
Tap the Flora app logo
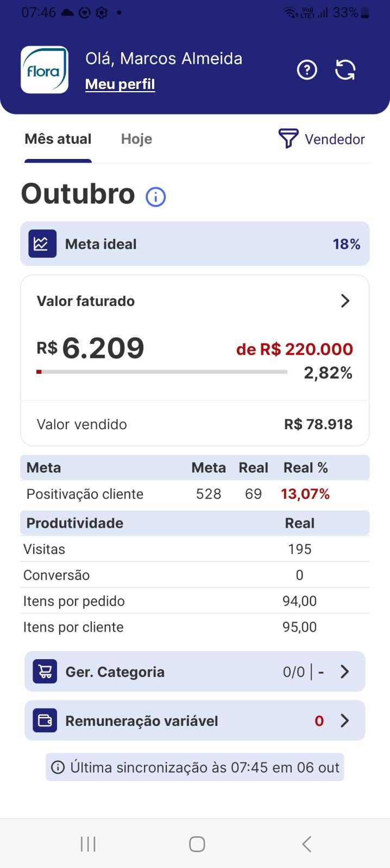coord(45,70)
